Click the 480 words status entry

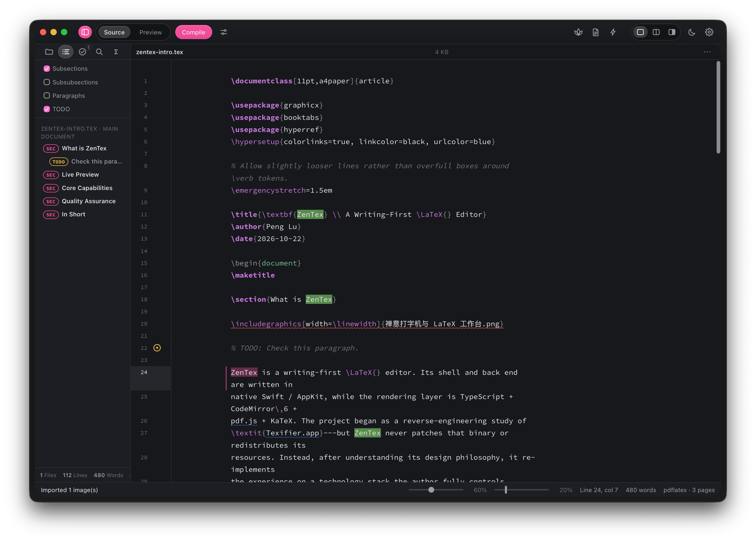(x=640, y=490)
